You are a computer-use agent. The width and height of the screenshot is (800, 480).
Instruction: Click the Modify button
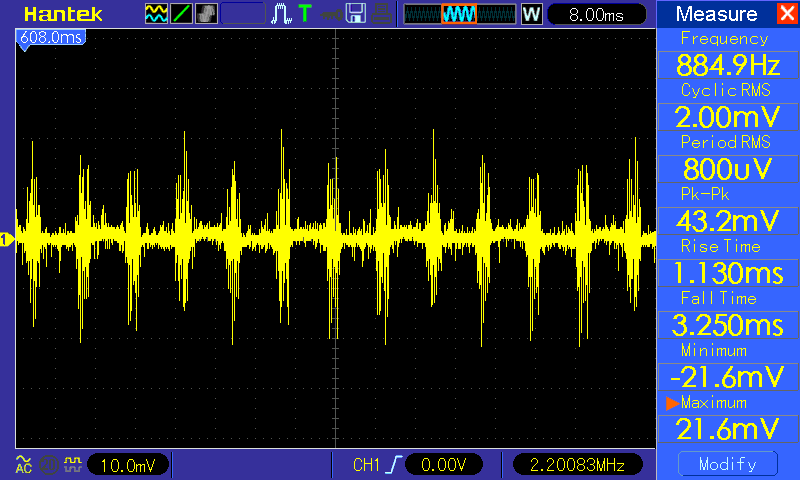click(x=728, y=464)
